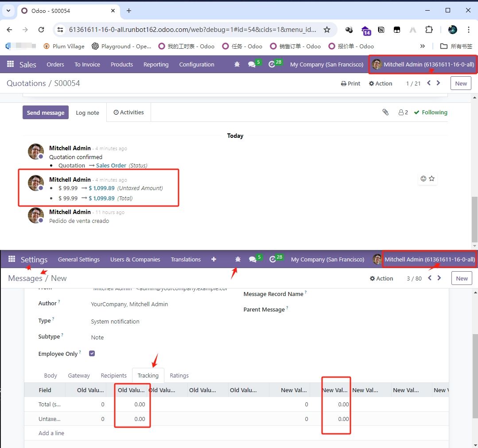Switch to the Ratings tab

[179, 375]
